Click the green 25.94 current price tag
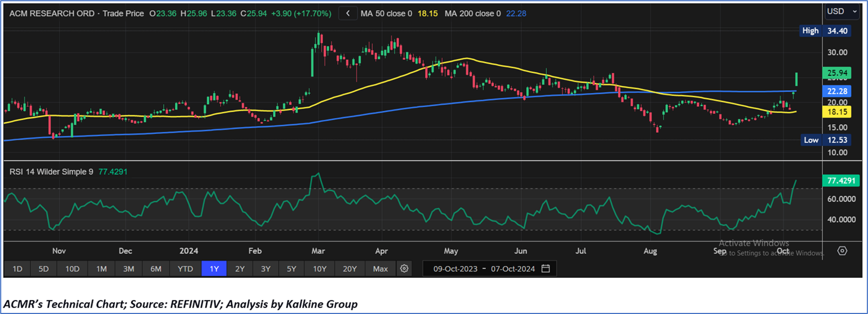This screenshot has height=314, width=868. [837, 73]
